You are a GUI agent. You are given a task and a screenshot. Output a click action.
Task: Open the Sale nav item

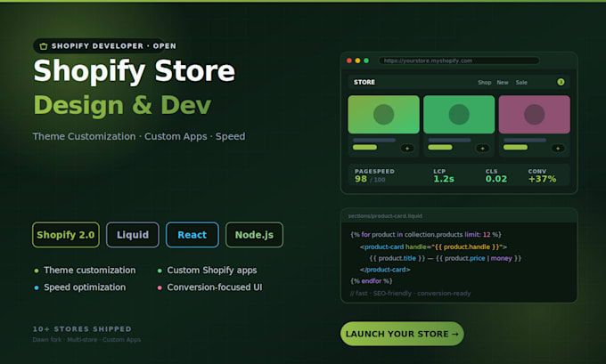(x=521, y=83)
